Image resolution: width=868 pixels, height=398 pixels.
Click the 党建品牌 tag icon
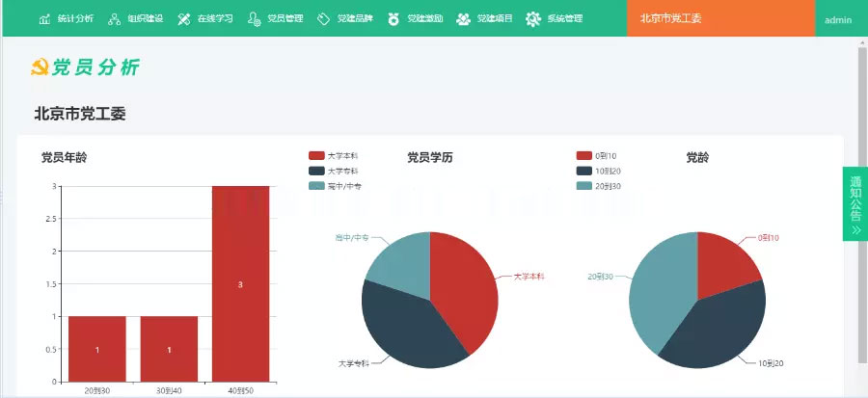[x=323, y=19]
